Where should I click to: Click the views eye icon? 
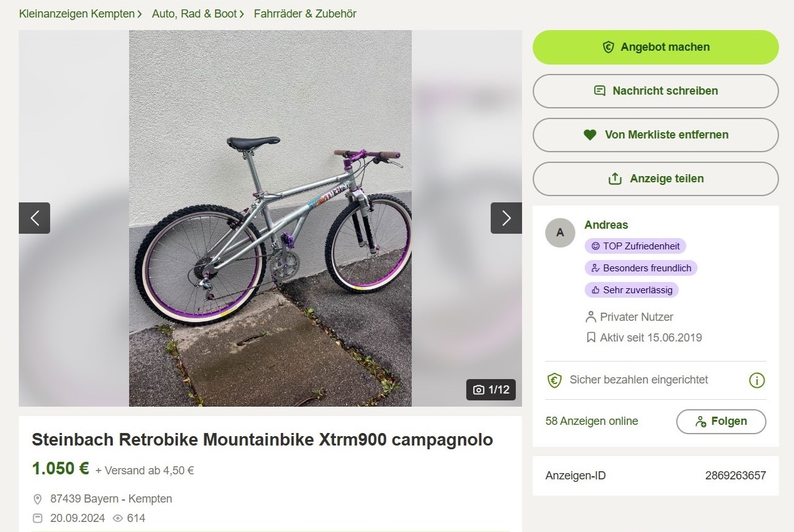coord(117,518)
